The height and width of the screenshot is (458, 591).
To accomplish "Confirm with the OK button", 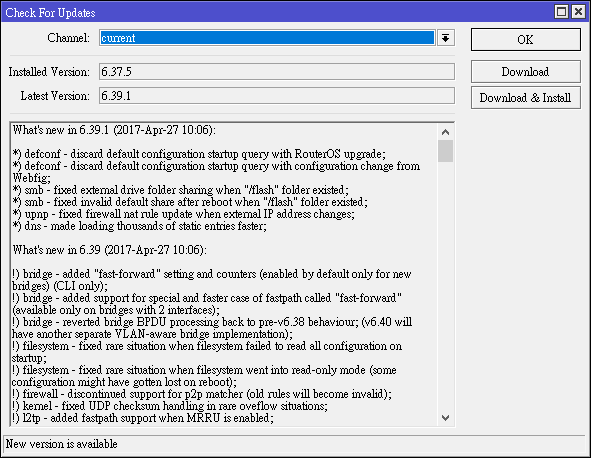I will pos(525,40).
